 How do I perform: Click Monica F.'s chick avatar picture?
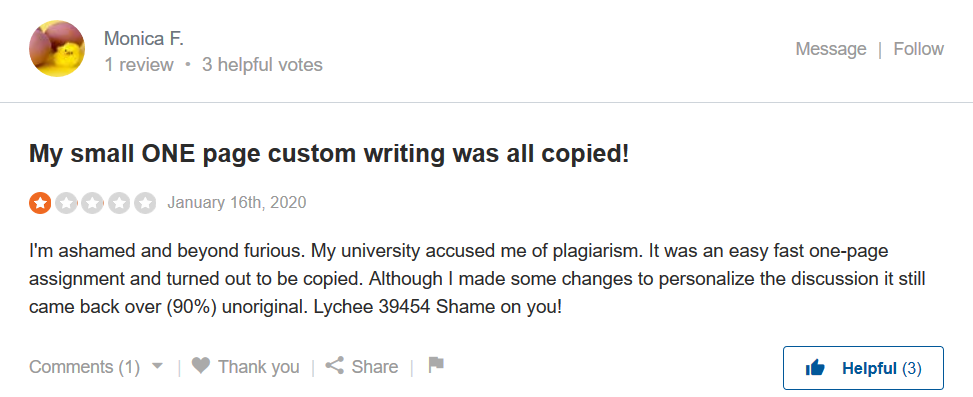pyautogui.click(x=57, y=49)
